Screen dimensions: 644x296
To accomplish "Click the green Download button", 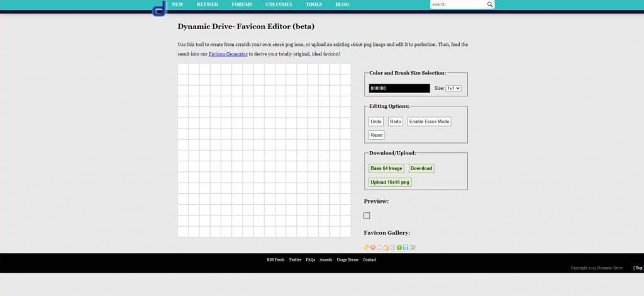I will click(x=421, y=168).
